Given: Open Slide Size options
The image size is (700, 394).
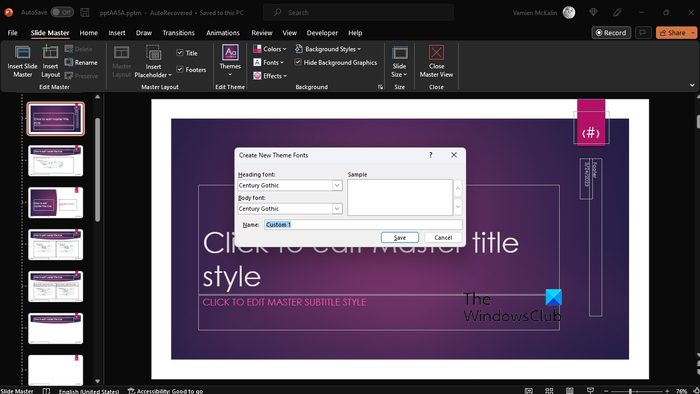Looking at the screenshot, I should click(x=400, y=62).
